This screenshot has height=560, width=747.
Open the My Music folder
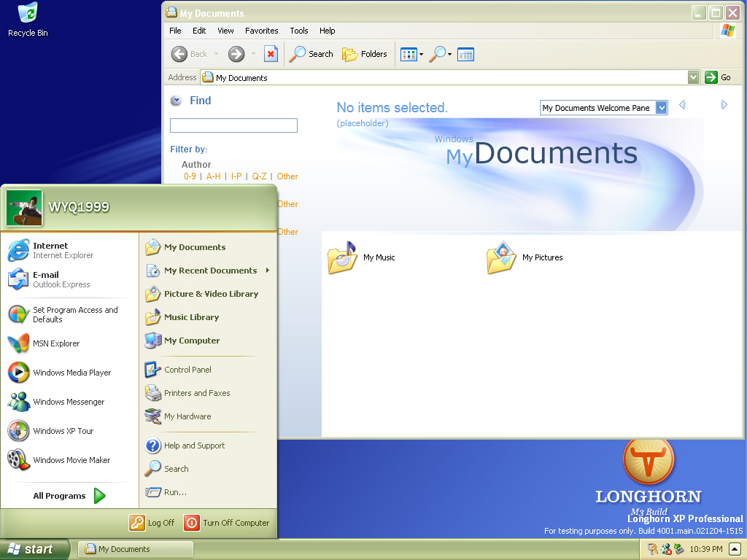[363, 257]
